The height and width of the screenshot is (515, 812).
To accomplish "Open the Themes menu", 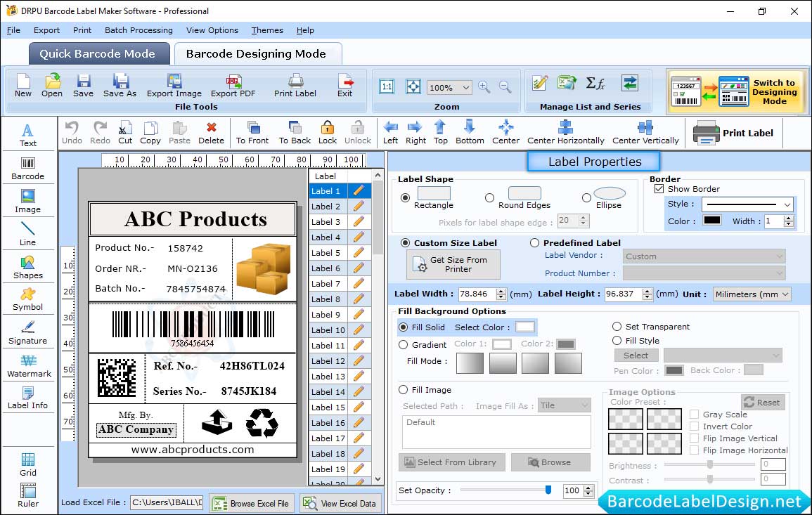I will [267, 30].
